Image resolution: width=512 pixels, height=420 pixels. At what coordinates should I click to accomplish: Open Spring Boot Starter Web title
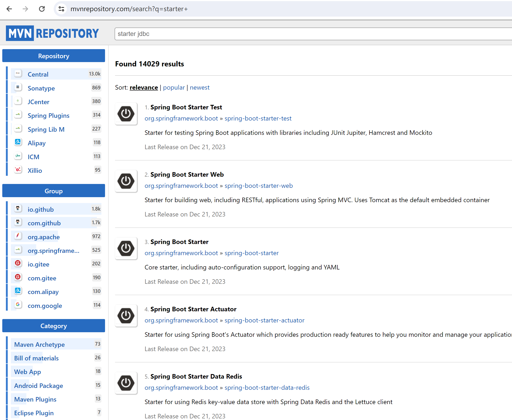(x=187, y=174)
